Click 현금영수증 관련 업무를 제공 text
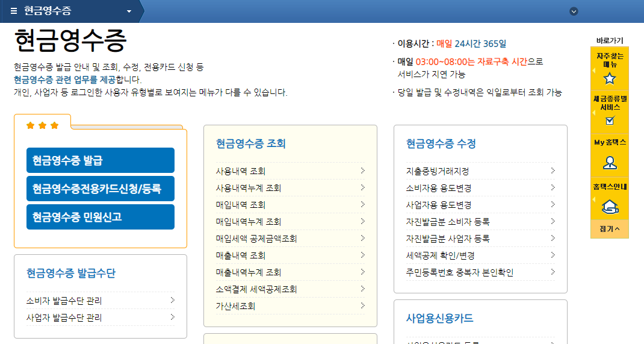 coord(65,80)
